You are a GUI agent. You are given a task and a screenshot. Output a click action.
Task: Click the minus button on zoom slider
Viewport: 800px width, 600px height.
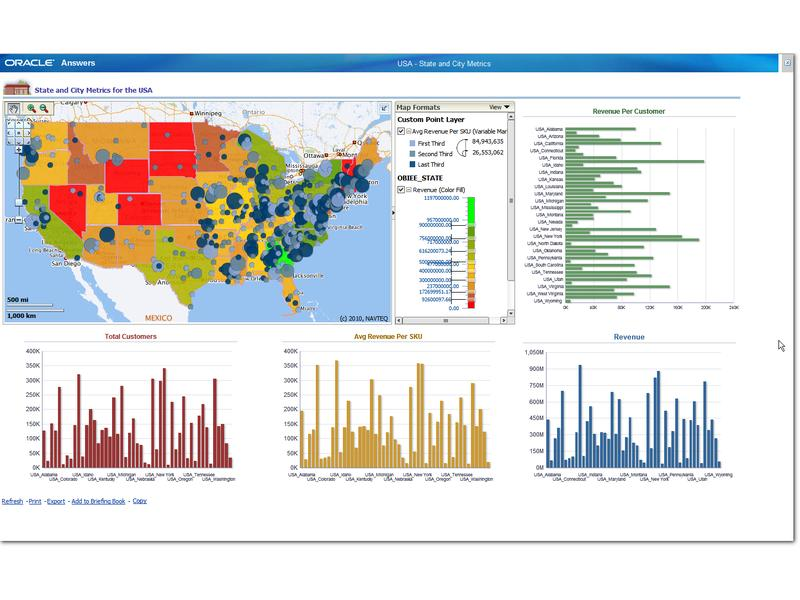pos(19,220)
